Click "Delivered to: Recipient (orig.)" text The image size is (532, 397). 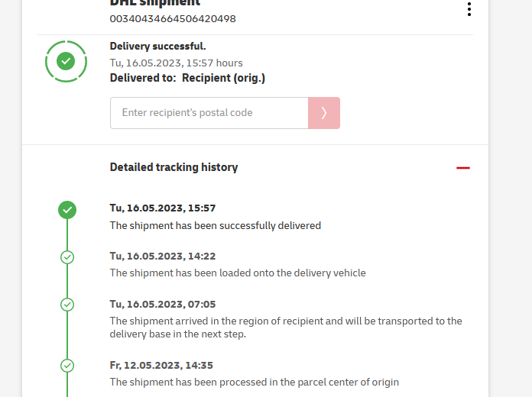point(187,78)
